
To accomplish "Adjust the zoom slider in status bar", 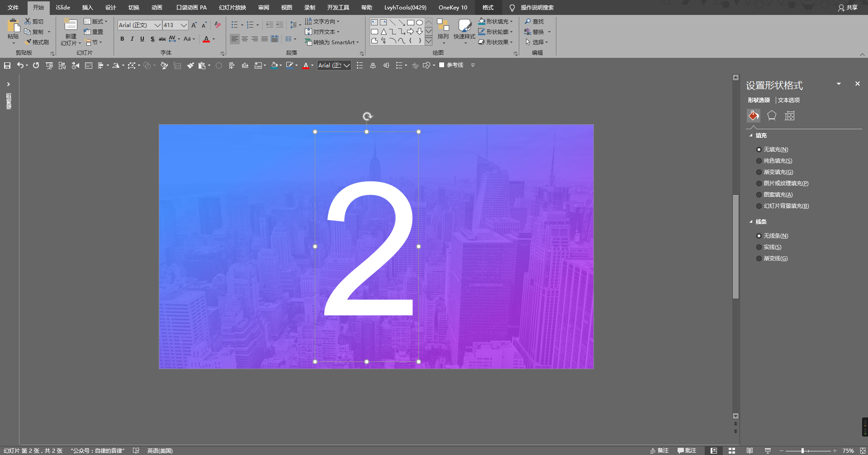I will (802, 450).
